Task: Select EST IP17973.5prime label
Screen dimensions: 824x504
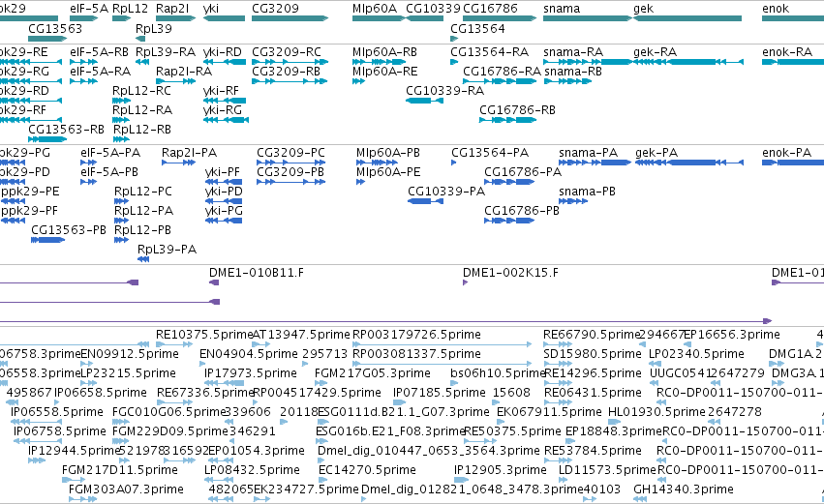Action: 251,373
